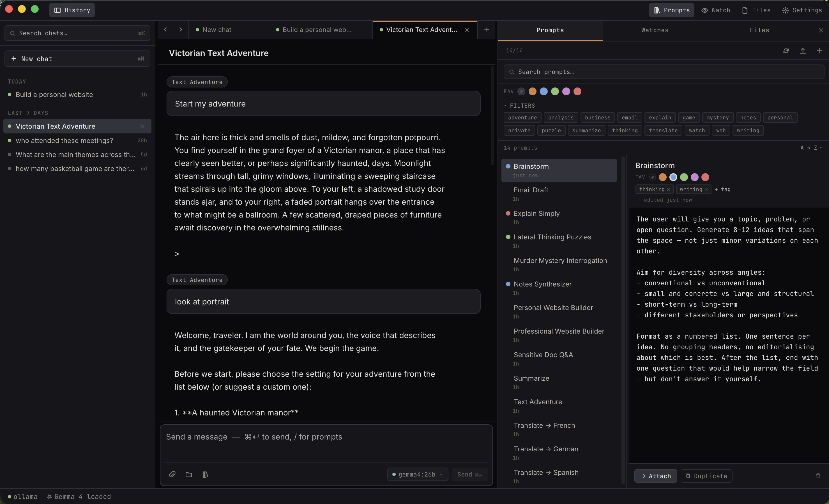Clear Brainstorm favorite color marker
This screenshot has height=504, width=829.
click(x=652, y=177)
